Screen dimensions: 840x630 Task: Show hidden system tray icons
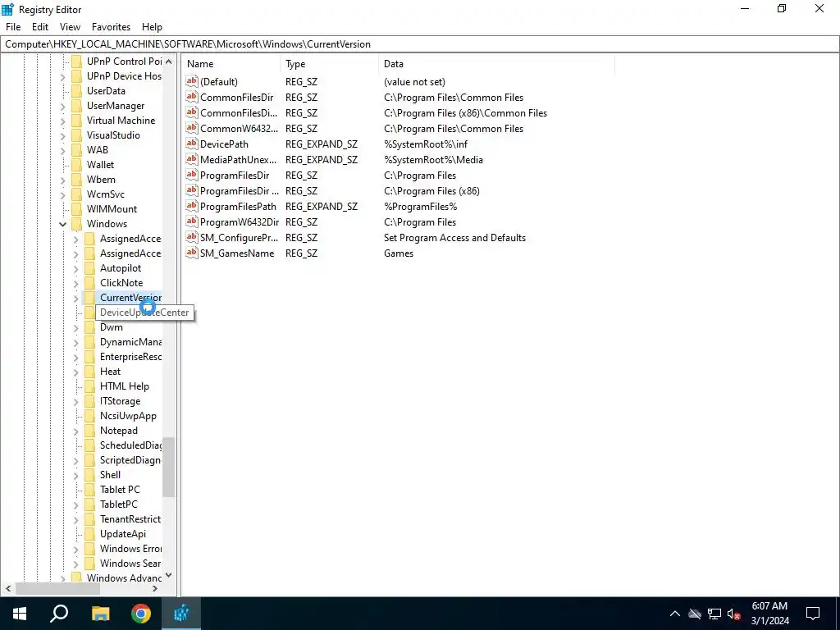[x=675, y=614]
